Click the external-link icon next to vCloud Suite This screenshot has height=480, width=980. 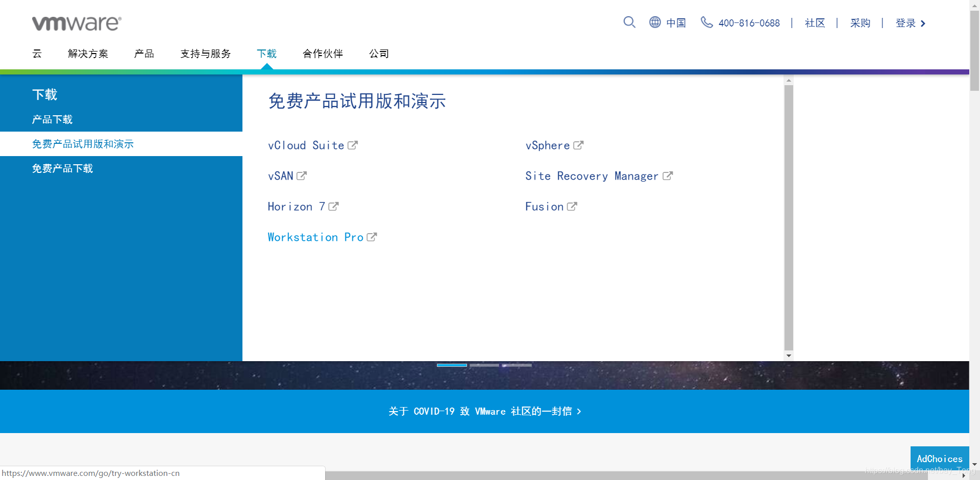coord(353,145)
